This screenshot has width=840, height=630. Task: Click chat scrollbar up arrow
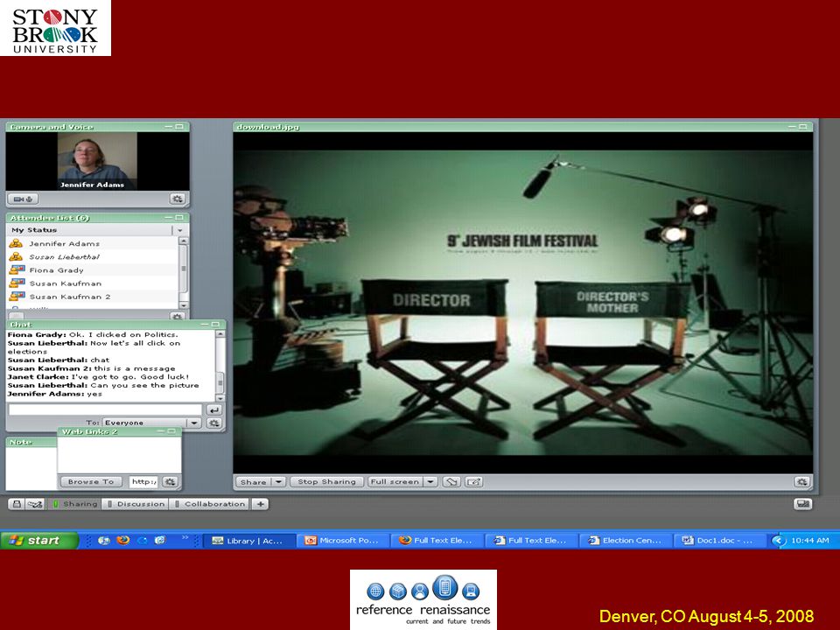[x=220, y=333]
